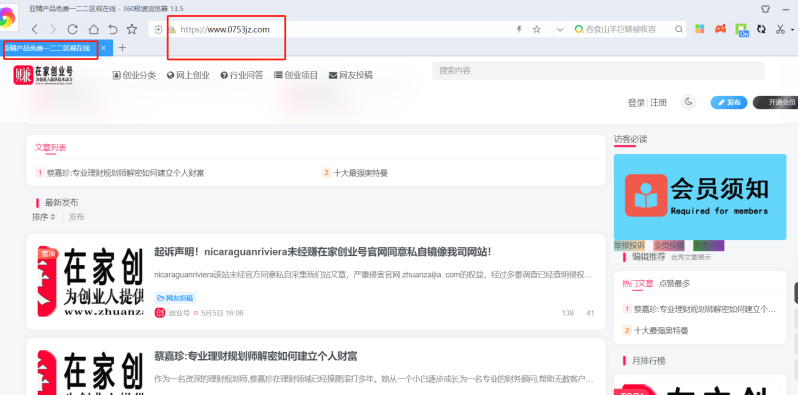Image resolution: width=798 pixels, height=395 pixels.
Task: Click the undo/restore closed tab icon
Action: coord(113,30)
